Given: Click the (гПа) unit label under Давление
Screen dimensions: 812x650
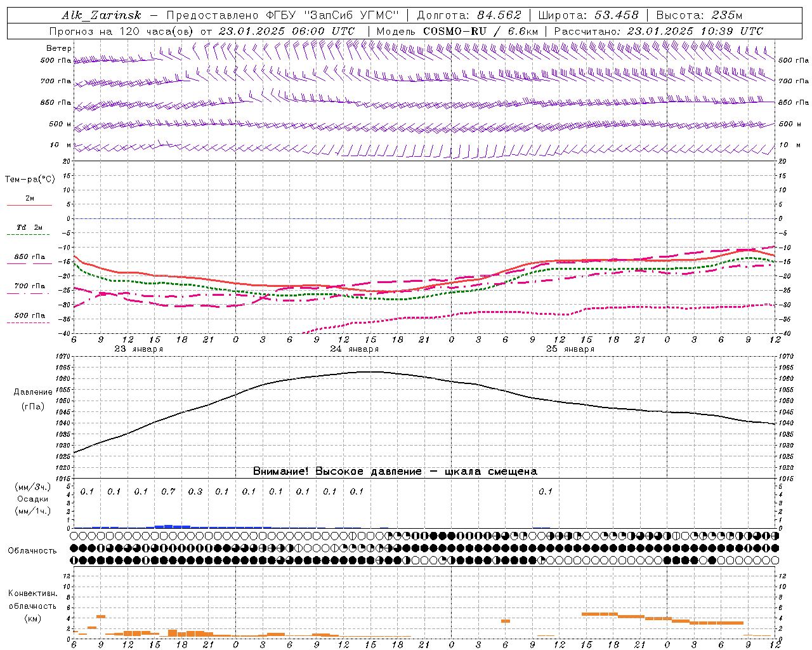Looking at the screenshot, I should (x=33, y=407).
